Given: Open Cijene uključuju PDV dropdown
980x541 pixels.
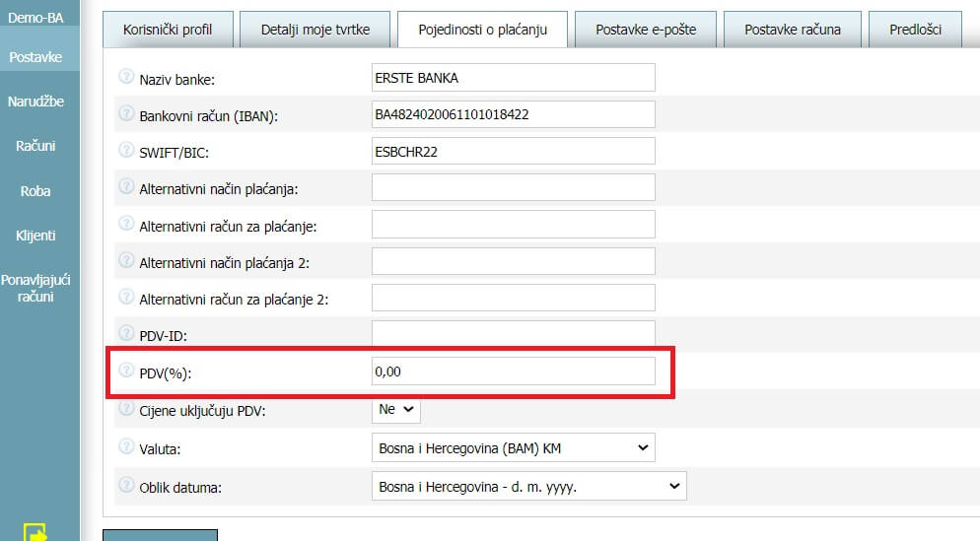Looking at the screenshot, I should [x=396, y=409].
